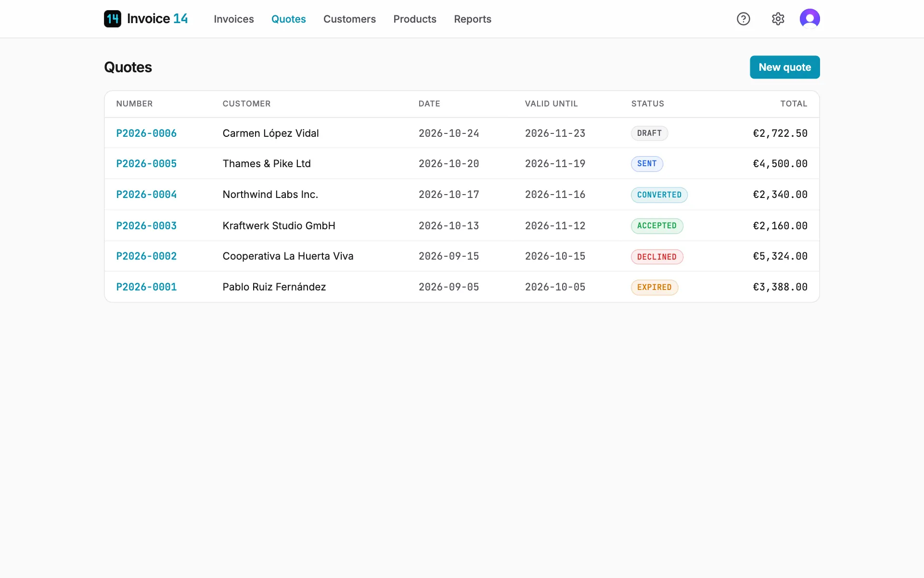Click the SENT status badge
The height and width of the screenshot is (578, 924).
pos(647,164)
